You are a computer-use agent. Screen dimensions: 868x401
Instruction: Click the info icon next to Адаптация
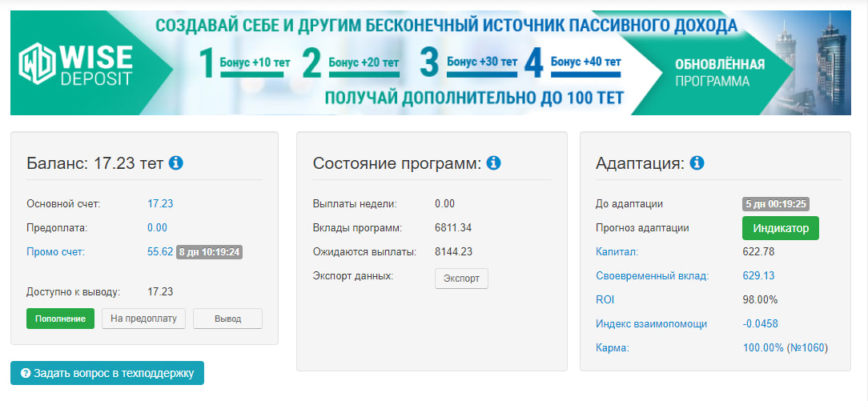(x=697, y=163)
